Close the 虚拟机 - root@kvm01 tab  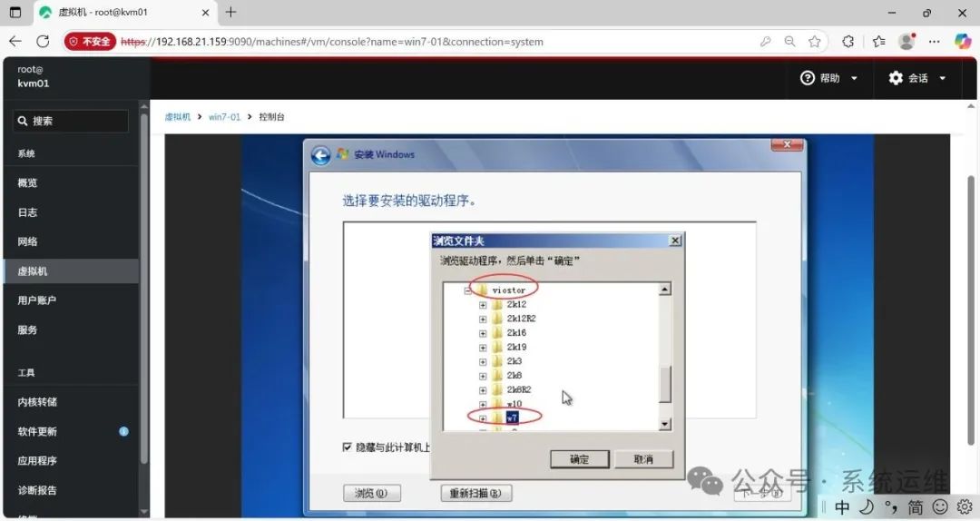206,12
